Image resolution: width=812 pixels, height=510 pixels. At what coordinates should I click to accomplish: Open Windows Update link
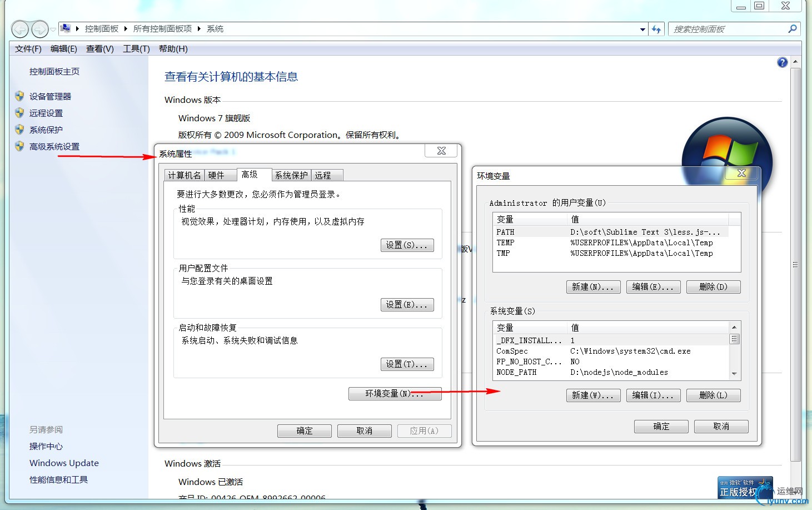click(64, 463)
